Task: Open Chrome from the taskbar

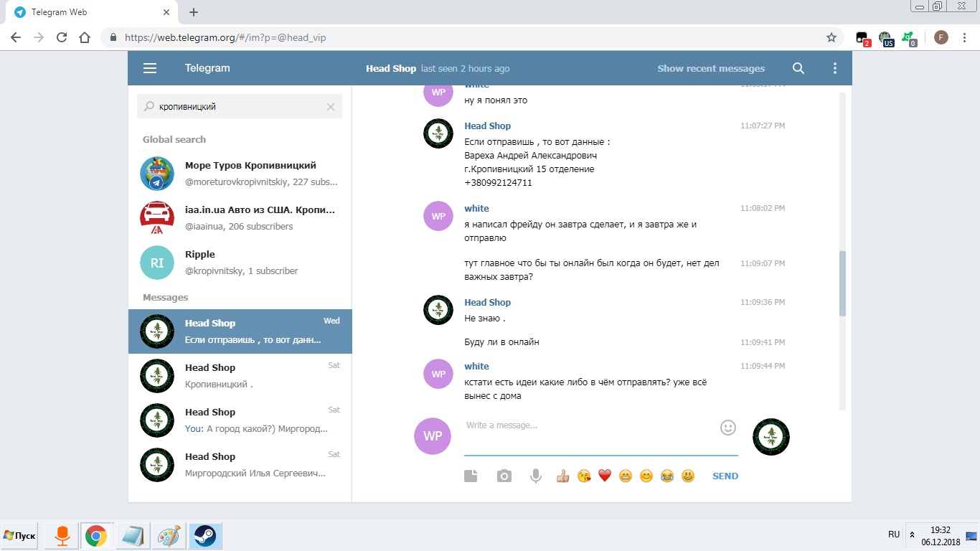Action: coord(96,536)
